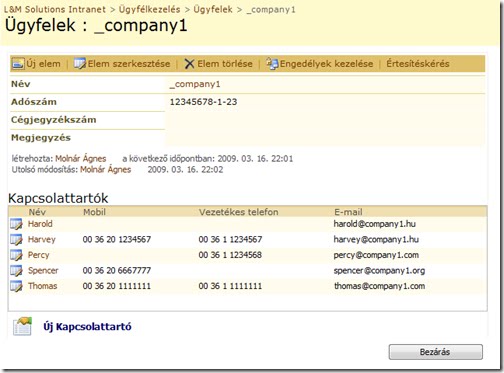Click the email harold@company1.hu
The image size is (504, 373).
(x=374, y=224)
